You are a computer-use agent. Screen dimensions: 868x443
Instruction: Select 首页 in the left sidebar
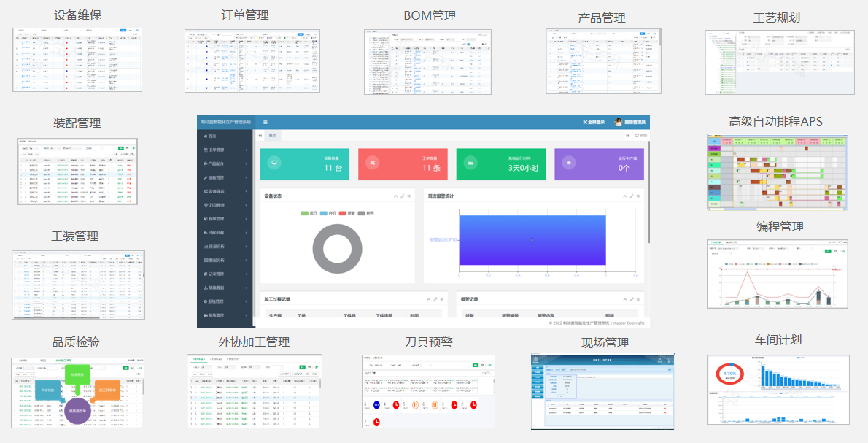pos(212,136)
